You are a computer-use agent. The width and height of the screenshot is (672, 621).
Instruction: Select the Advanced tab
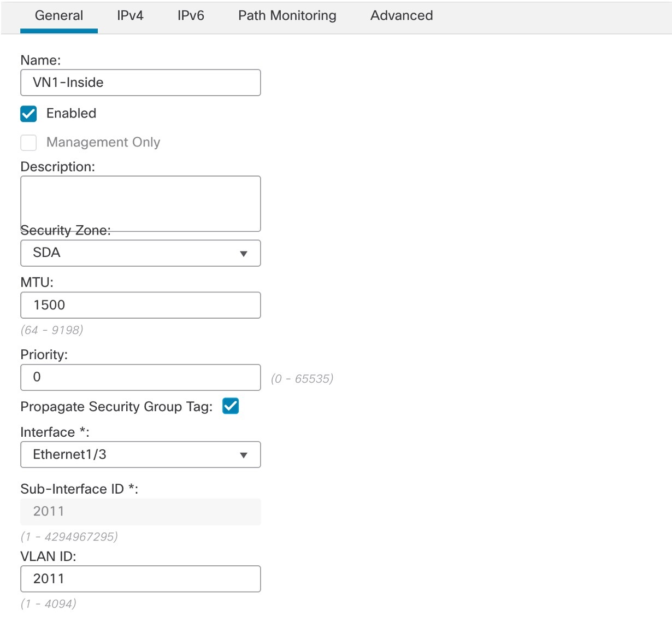(x=401, y=15)
